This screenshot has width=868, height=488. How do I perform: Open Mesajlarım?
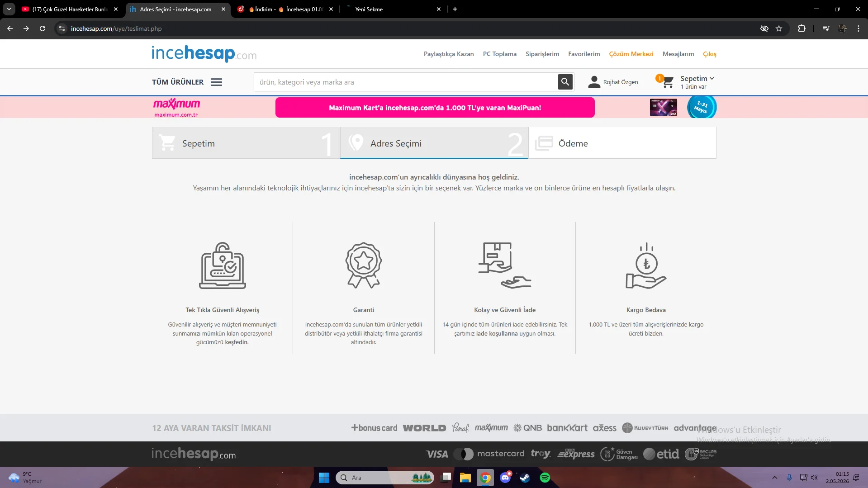[678, 54]
